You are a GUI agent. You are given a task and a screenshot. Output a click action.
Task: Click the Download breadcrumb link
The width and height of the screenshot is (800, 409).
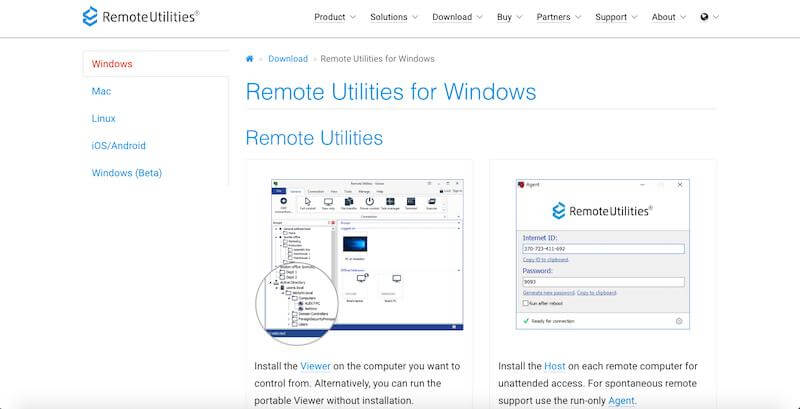tap(288, 59)
